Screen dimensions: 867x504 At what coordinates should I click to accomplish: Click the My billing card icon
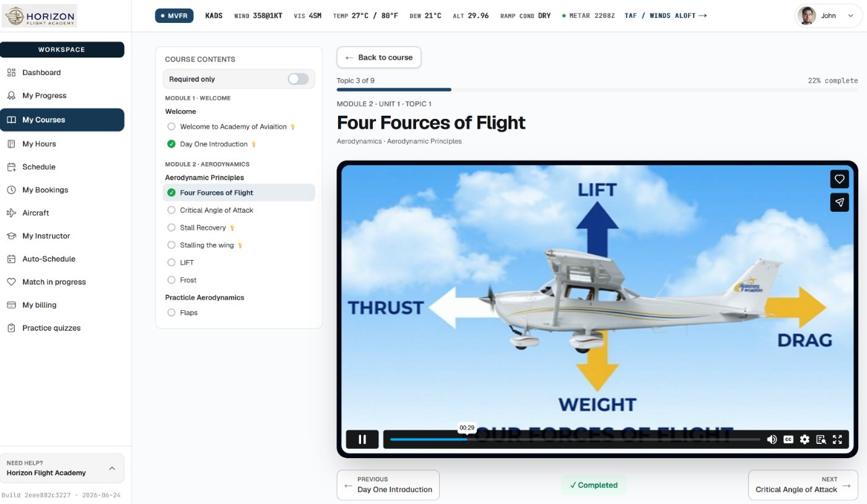(x=11, y=305)
